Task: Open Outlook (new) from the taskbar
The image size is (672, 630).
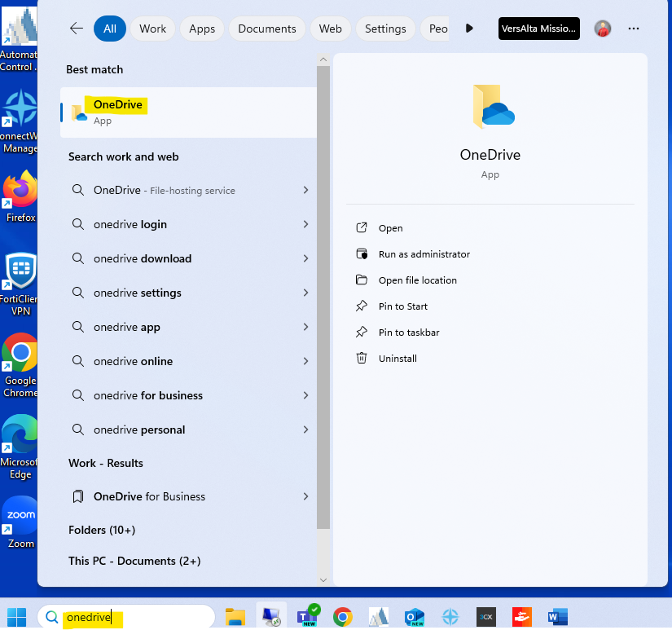Action: (x=415, y=617)
